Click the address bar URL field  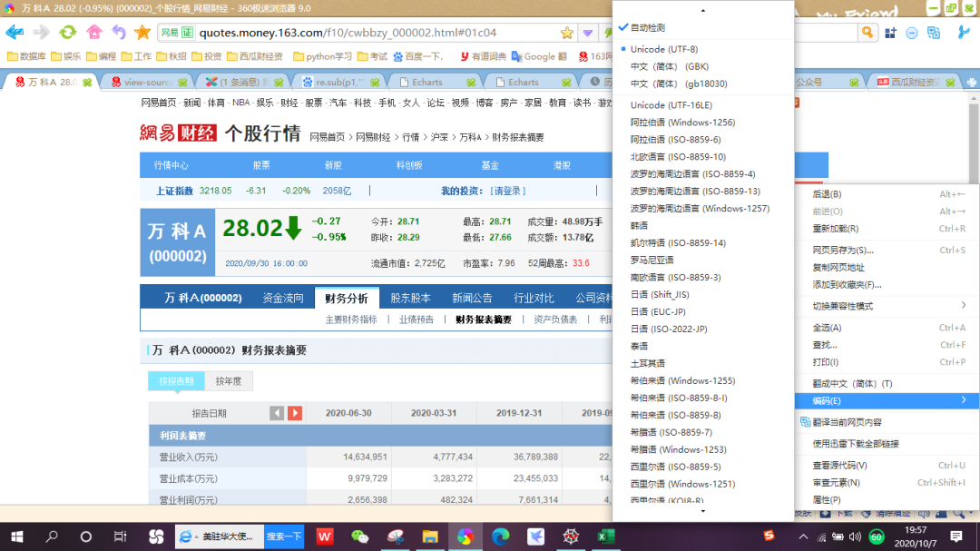point(375,33)
